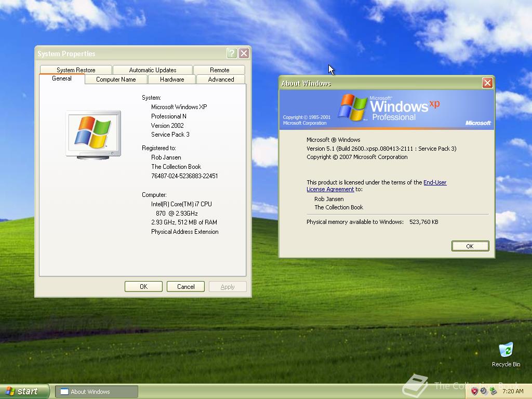Click the 'Microsoft Windows XP' system text
Screen dimensions: 532x399
(179, 107)
